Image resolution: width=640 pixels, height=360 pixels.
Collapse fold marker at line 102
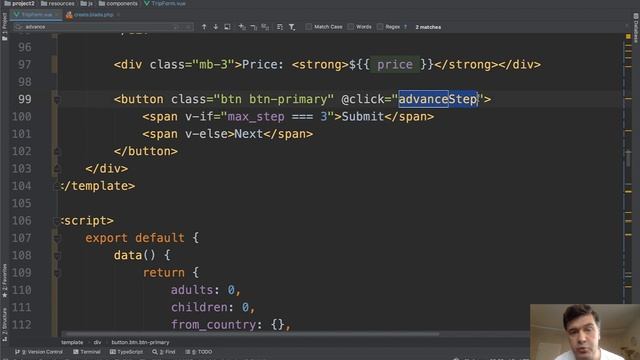pos(57,151)
